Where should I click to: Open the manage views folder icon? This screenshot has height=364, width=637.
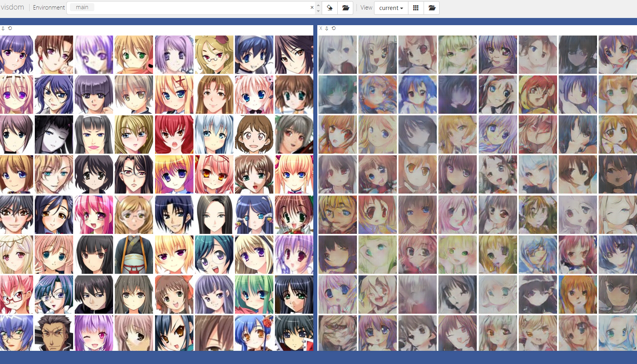pos(432,8)
